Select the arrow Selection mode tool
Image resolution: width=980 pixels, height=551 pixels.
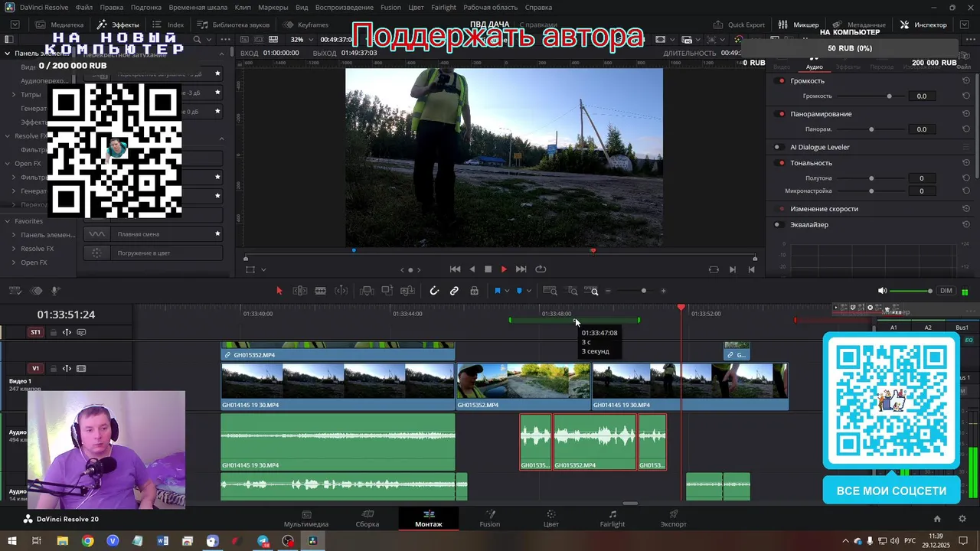(x=279, y=291)
